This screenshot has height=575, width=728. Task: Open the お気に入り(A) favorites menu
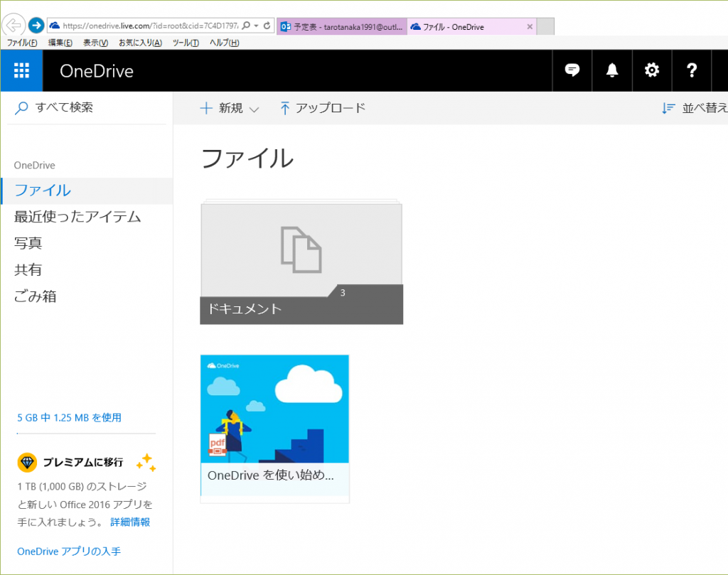coord(140,43)
